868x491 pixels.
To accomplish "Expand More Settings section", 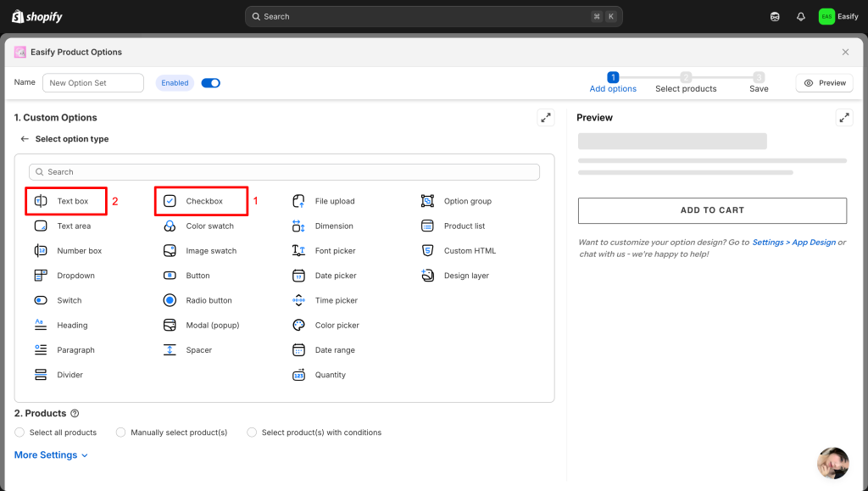I will tap(51, 455).
